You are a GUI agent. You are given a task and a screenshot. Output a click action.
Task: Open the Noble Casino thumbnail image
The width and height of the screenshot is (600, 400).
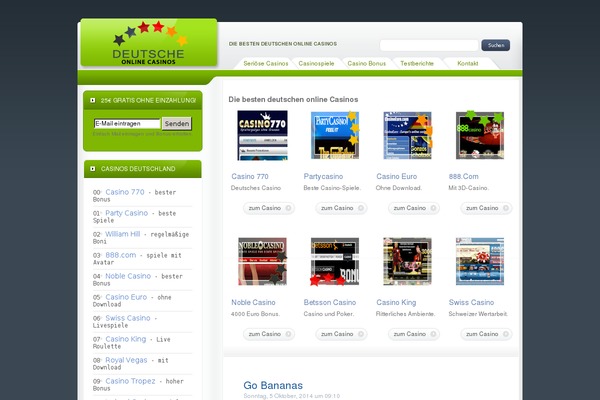pos(262,261)
